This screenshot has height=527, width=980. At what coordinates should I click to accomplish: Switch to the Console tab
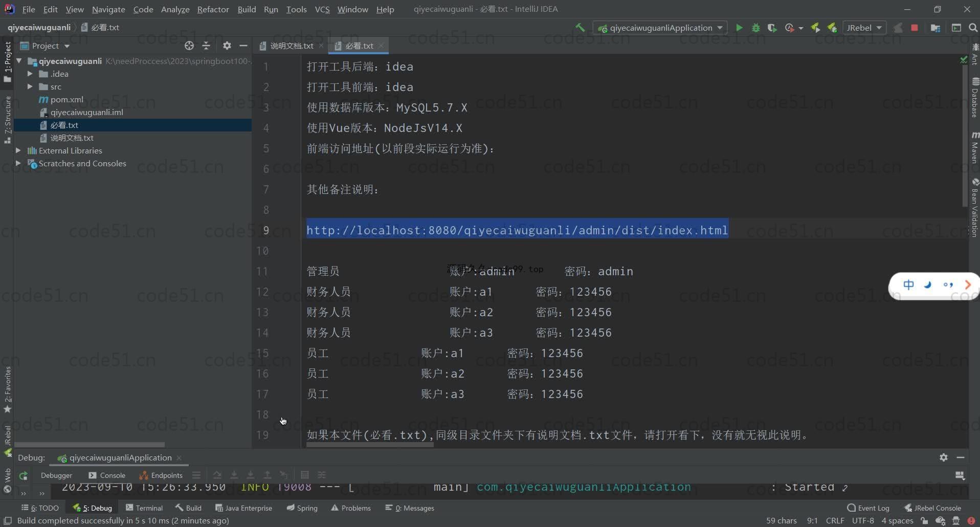coord(107,475)
